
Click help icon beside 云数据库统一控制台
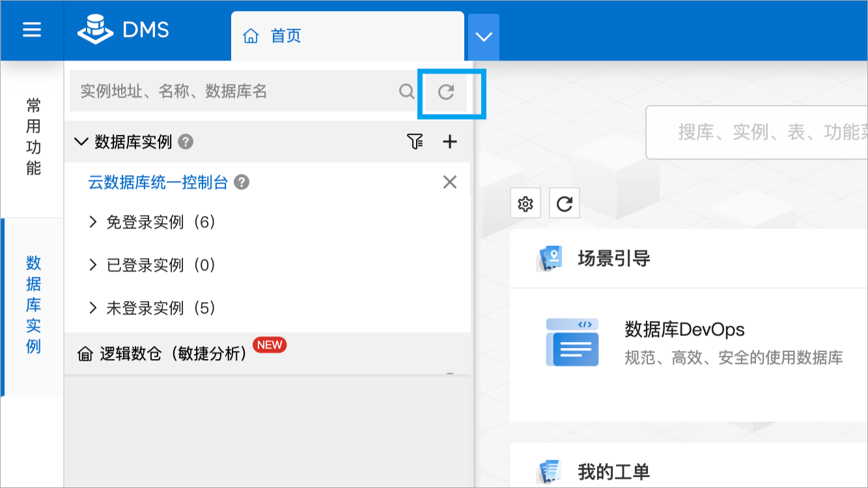242,182
